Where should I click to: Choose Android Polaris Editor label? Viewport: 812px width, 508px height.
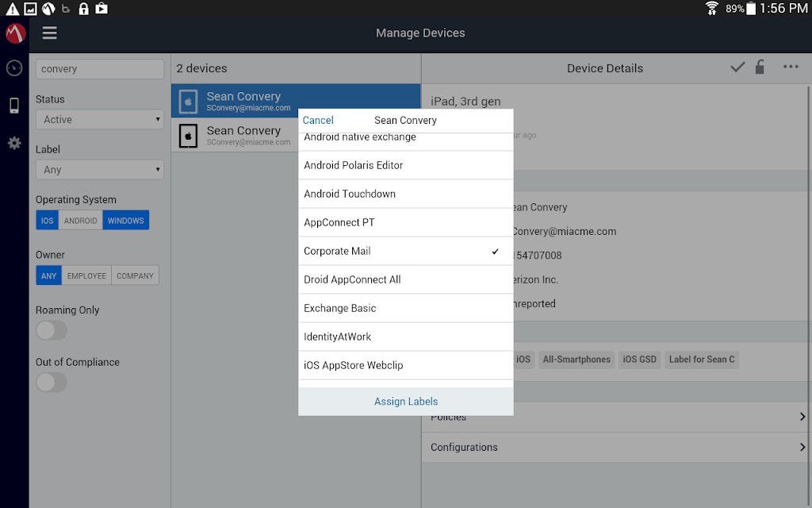405,165
